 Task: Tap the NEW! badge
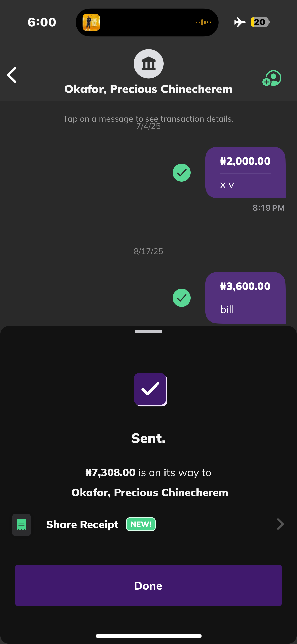141,524
